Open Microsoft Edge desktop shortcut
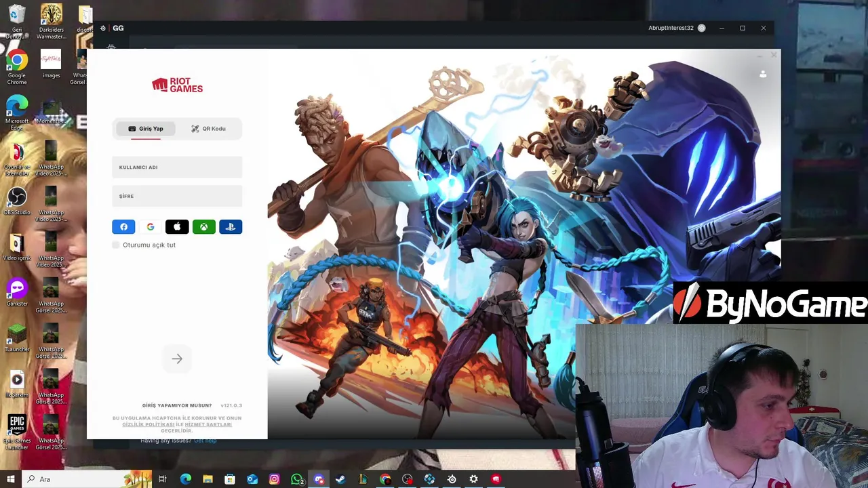The height and width of the screenshot is (488, 868). tap(17, 114)
